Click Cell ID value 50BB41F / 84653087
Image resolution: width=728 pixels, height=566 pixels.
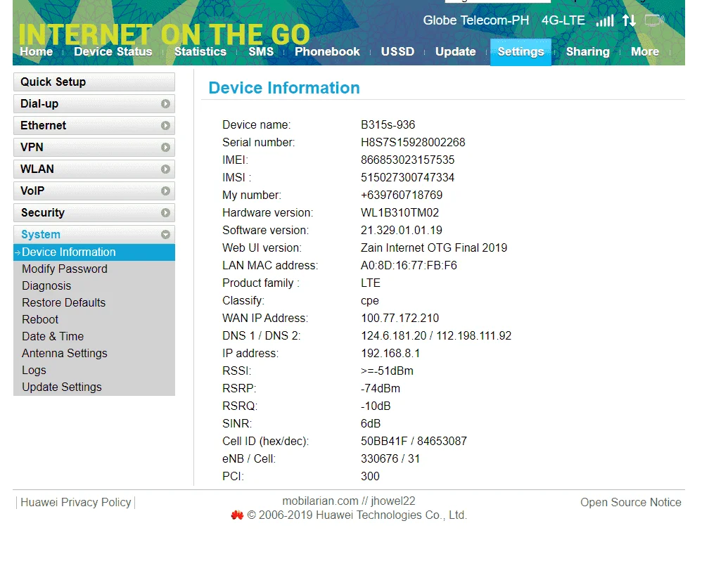[x=414, y=442]
